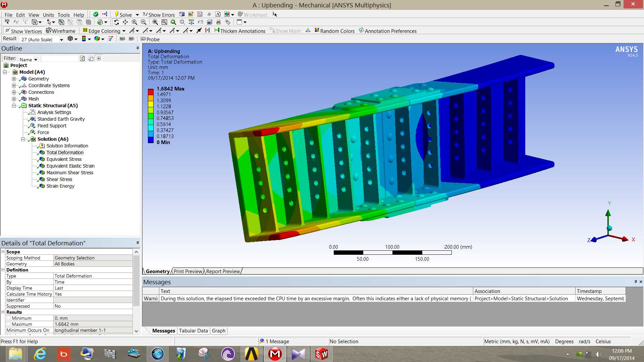
Task: Open the Solve dropdown arrow
Action: (x=137, y=15)
